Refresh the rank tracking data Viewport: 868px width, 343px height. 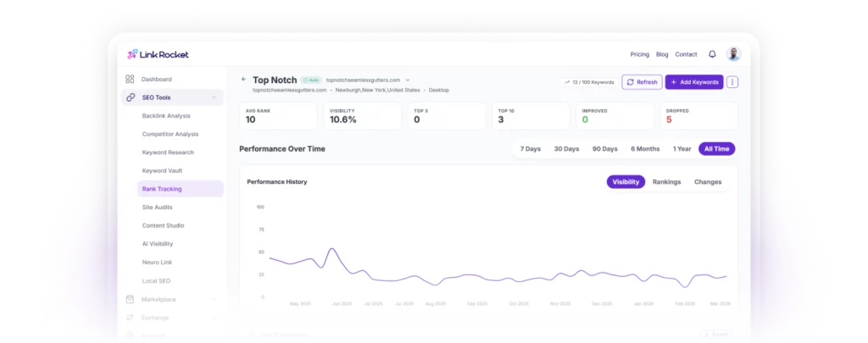(x=643, y=82)
